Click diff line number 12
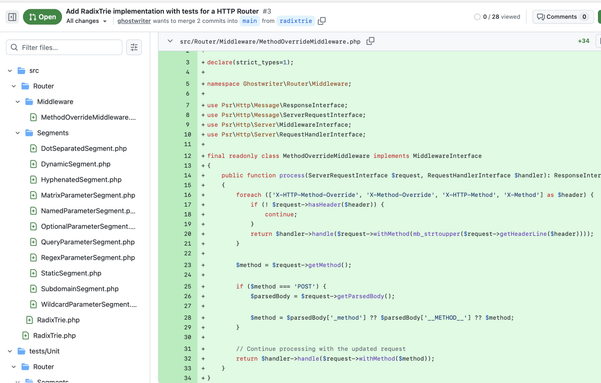This screenshot has width=601, height=383. [187, 156]
